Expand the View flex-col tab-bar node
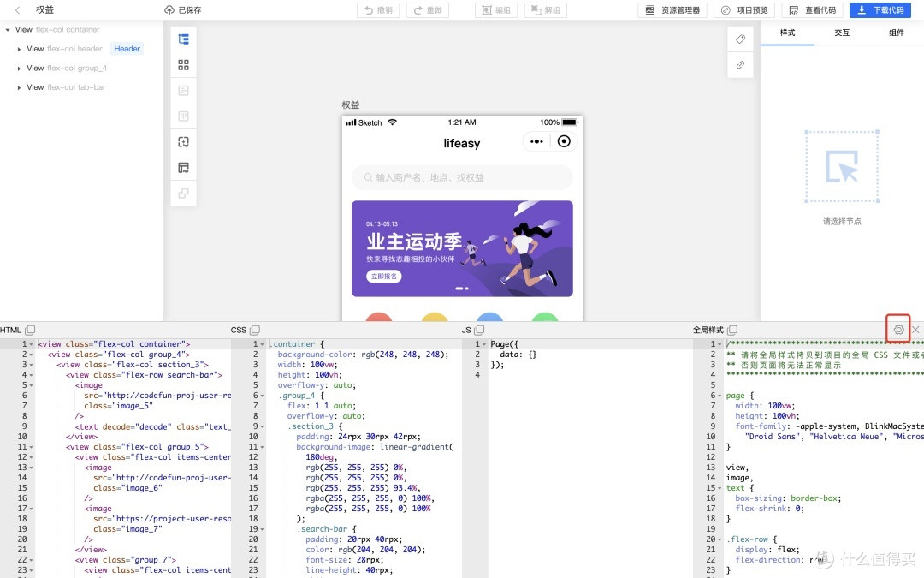 pos(19,87)
